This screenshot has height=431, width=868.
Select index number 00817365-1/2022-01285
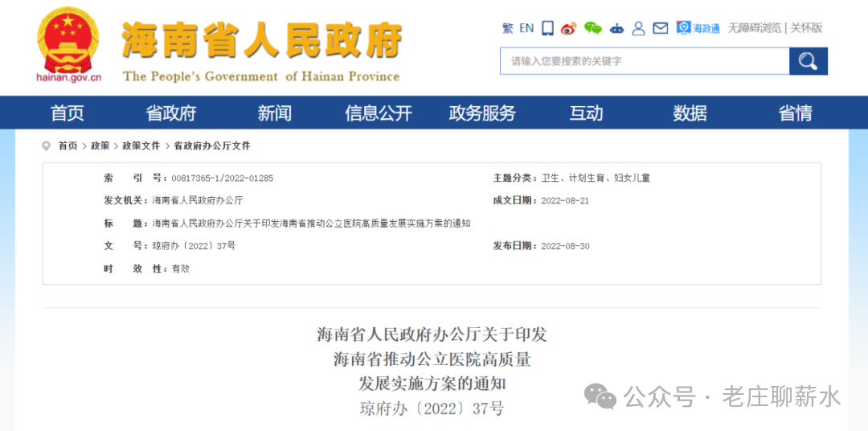[x=223, y=179]
